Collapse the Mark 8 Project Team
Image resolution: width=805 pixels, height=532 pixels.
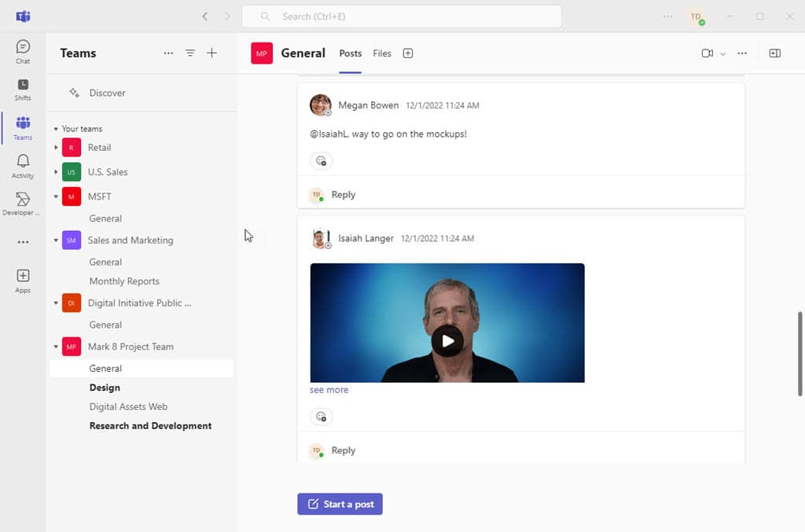point(56,347)
